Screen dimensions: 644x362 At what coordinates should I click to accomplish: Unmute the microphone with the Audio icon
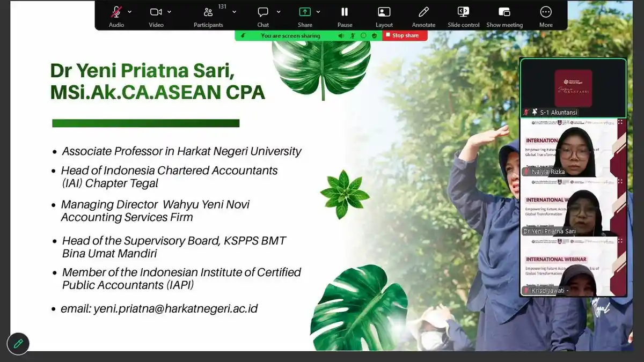pyautogui.click(x=116, y=12)
